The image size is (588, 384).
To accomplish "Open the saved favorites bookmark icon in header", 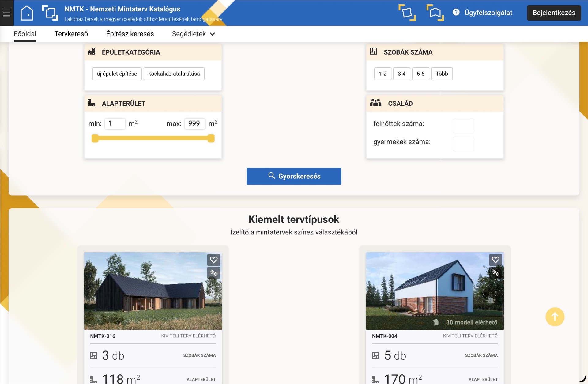I will pyautogui.click(x=435, y=13).
